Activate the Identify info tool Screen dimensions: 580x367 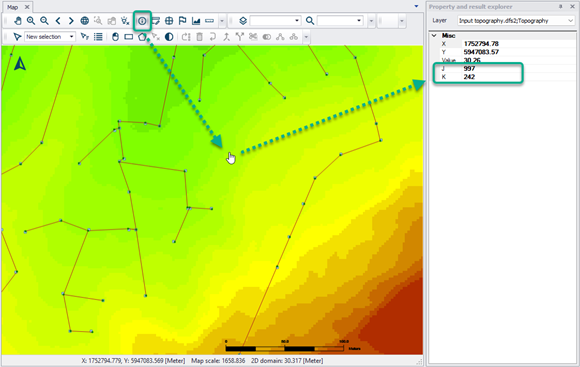[x=142, y=21]
